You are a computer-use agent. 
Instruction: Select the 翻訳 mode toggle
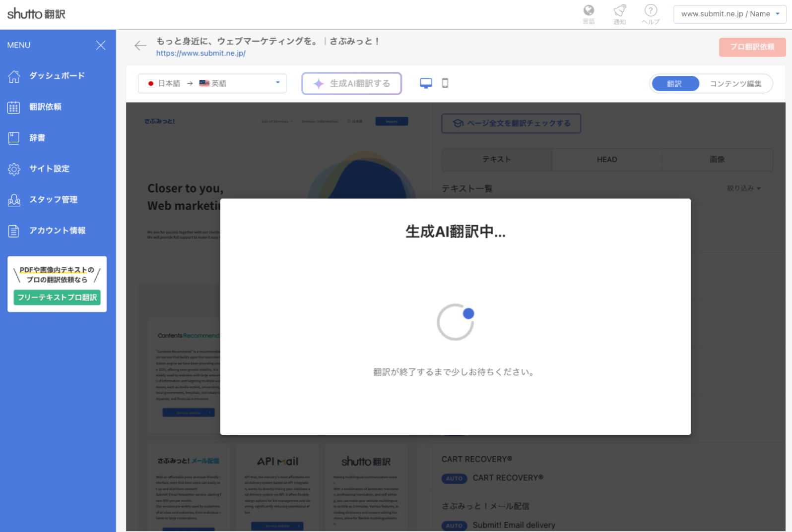coord(675,84)
